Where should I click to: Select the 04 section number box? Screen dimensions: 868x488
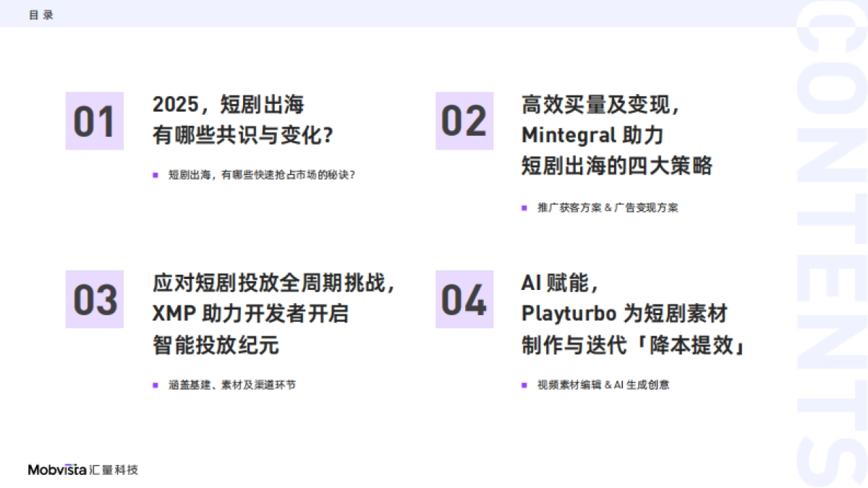point(464,299)
